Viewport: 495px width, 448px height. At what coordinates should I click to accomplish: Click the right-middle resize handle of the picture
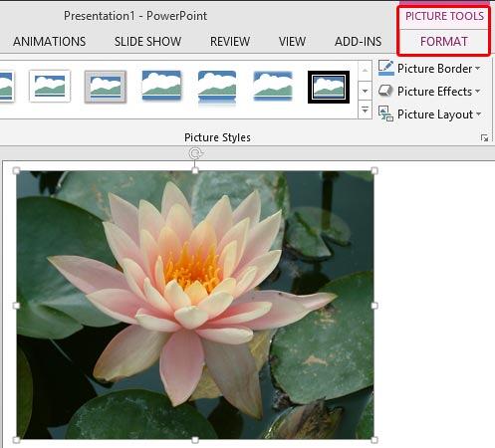click(374, 306)
